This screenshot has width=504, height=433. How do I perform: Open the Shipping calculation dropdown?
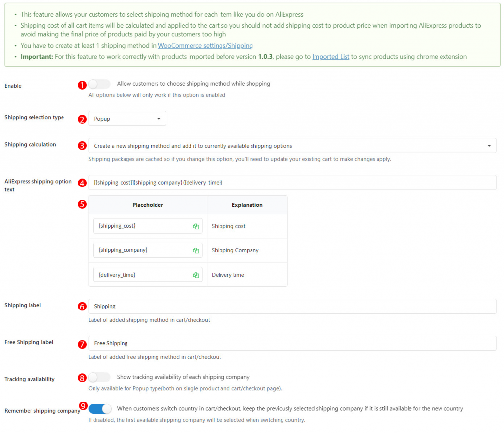coord(292,145)
